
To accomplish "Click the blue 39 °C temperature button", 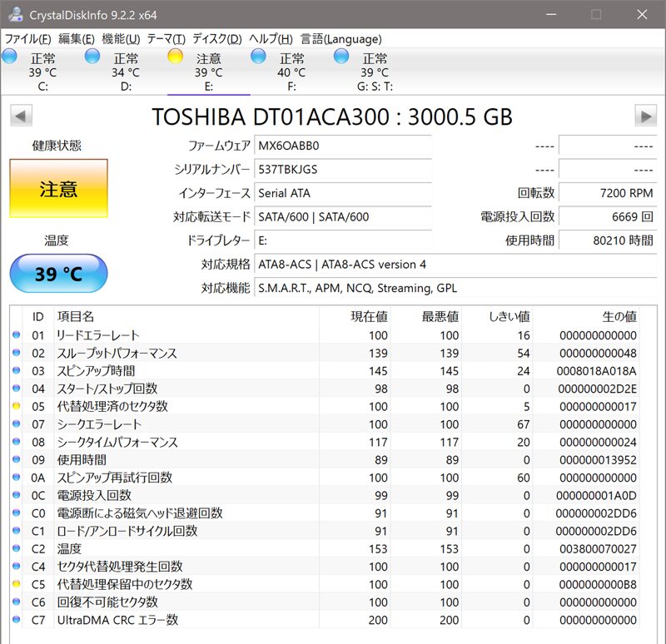I will [58, 274].
